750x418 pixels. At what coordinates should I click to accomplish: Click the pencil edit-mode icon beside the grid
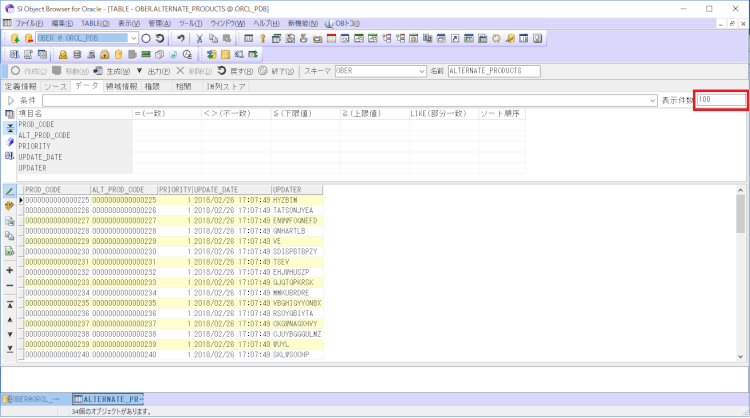point(10,190)
